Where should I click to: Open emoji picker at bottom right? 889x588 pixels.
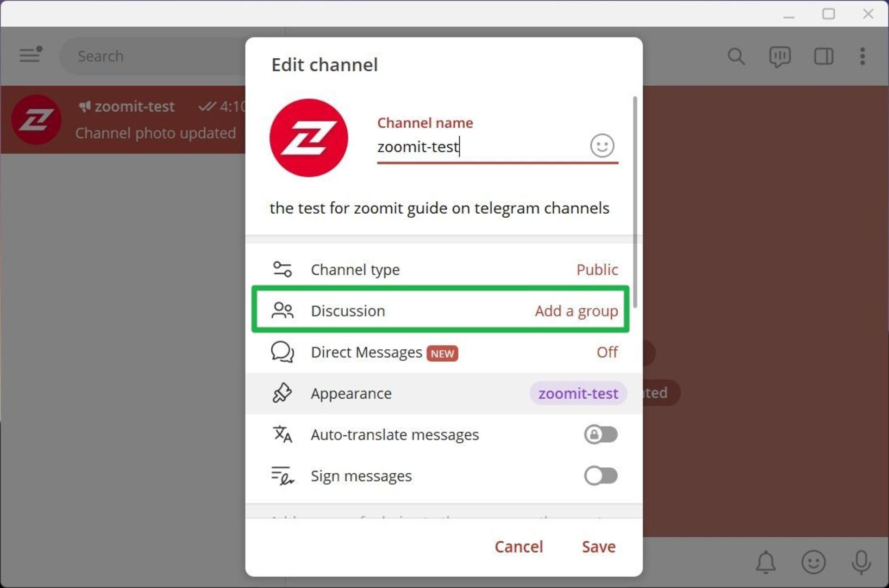[x=813, y=562]
